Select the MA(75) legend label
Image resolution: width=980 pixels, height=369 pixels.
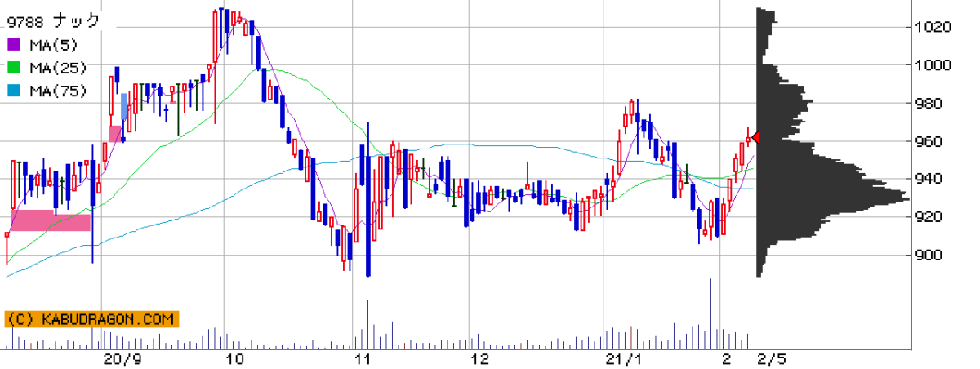58,91
